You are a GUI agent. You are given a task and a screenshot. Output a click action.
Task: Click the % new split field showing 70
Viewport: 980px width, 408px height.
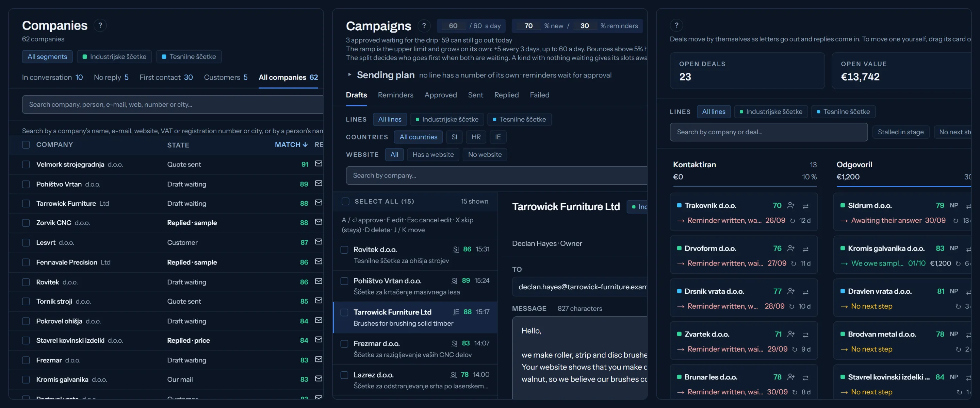point(528,26)
